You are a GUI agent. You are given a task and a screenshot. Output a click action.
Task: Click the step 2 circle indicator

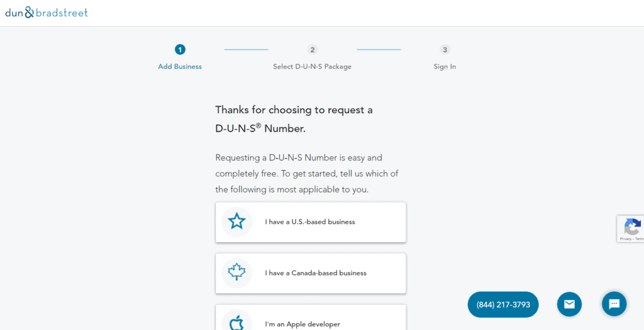[313, 50]
